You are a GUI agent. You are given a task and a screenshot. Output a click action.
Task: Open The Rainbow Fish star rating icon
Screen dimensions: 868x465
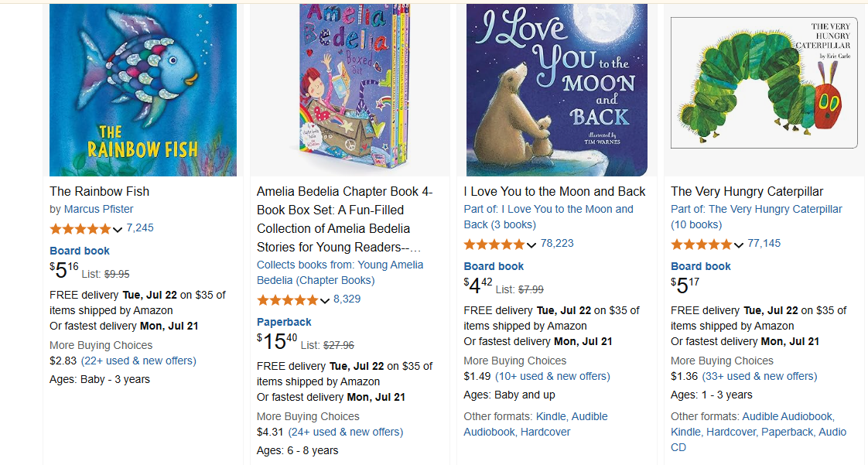tap(80, 228)
